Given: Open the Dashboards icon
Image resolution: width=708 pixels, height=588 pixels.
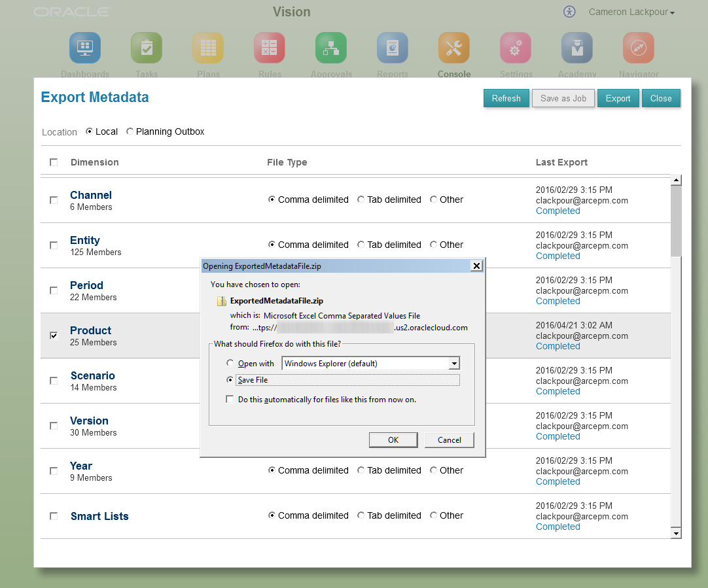Looking at the screenshot, I should pos(85,48).
